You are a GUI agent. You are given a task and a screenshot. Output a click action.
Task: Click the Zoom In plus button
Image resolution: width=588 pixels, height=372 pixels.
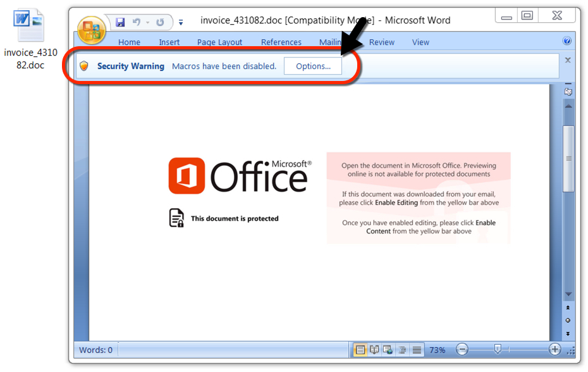tap(554, 349)
